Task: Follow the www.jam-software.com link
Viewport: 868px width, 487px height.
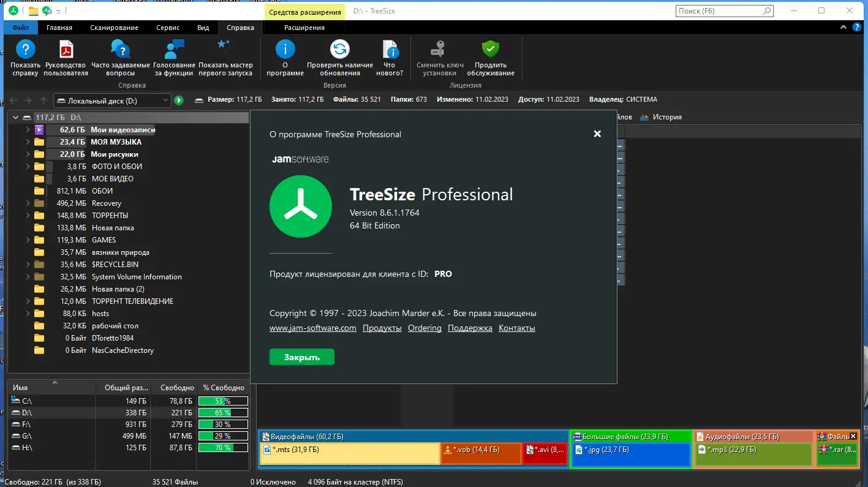Action: [x=314, y=327]
